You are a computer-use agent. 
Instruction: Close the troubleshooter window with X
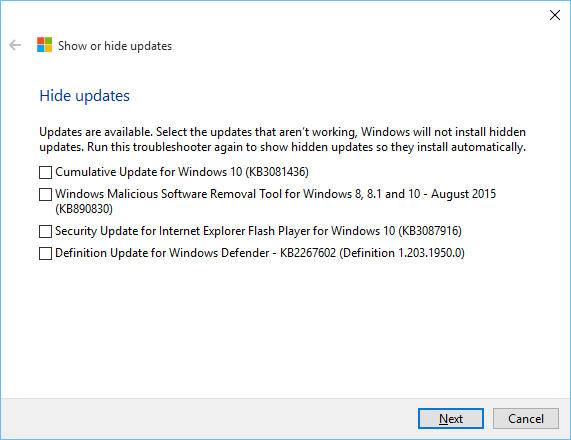555,15
